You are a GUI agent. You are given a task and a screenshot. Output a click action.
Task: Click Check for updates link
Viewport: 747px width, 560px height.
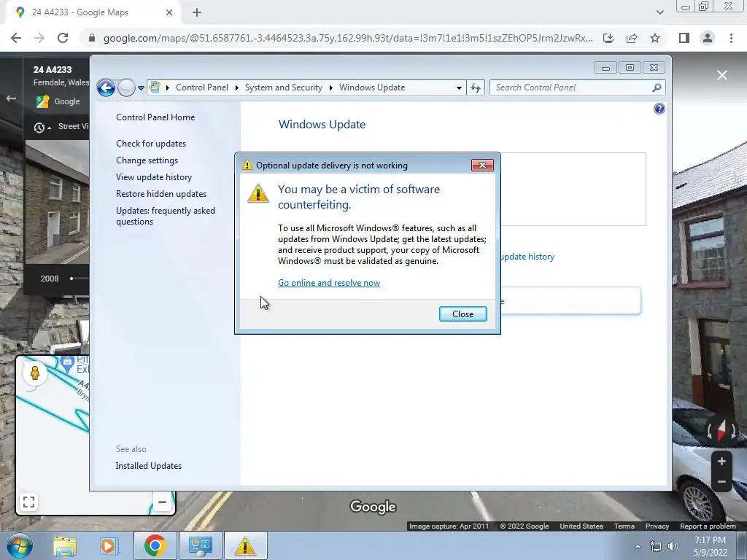[151, 144]
